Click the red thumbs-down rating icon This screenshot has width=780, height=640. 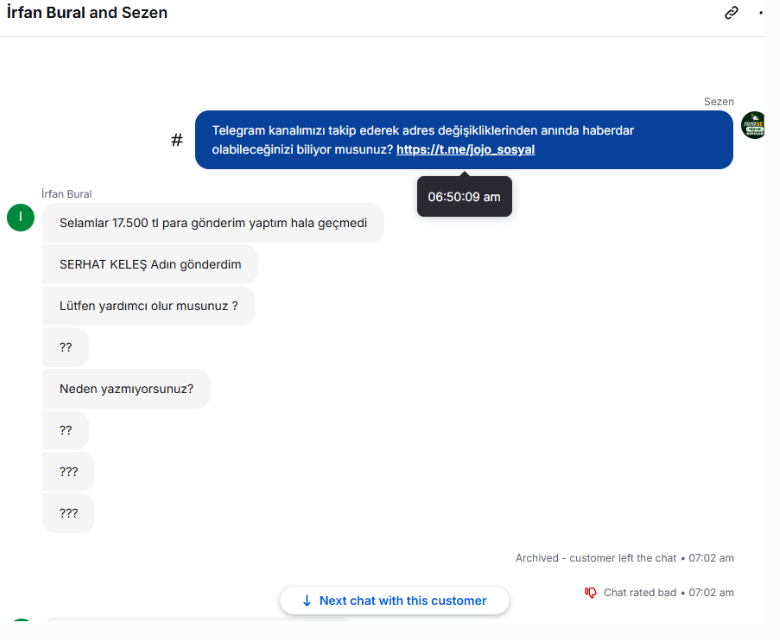[x=590, y=592]
